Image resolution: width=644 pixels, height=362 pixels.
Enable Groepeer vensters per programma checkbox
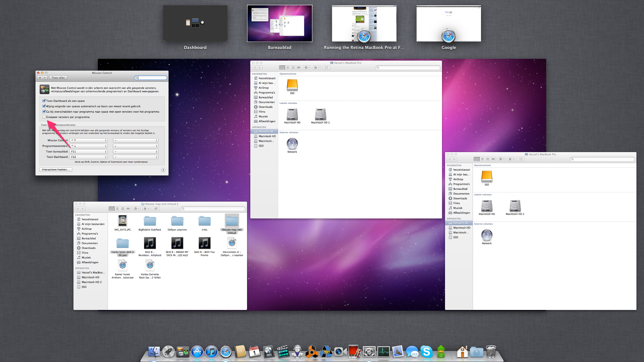point(44,117)
